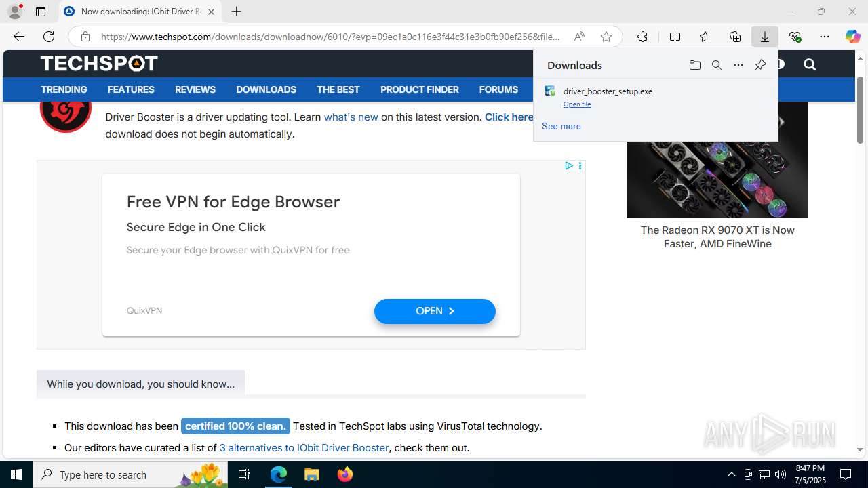Open volume control in tray

[x=781, y=474]
